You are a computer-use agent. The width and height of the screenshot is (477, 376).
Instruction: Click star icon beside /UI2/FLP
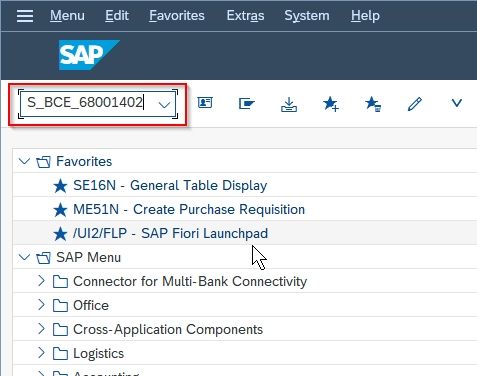pyautogui.click(x=60, y=234)
